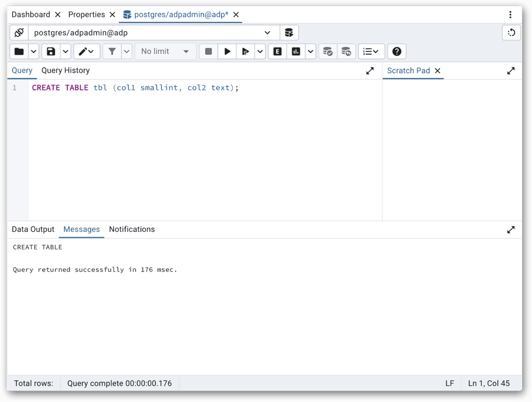This screenshot has height=402, width=532.
Task: Switch to the Data Output tab
Action: point(33,229)
